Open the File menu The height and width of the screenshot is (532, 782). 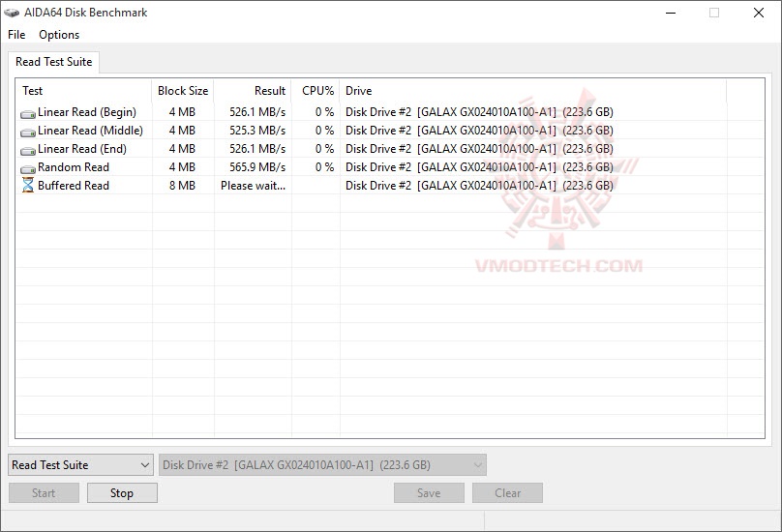click(16, 35)
